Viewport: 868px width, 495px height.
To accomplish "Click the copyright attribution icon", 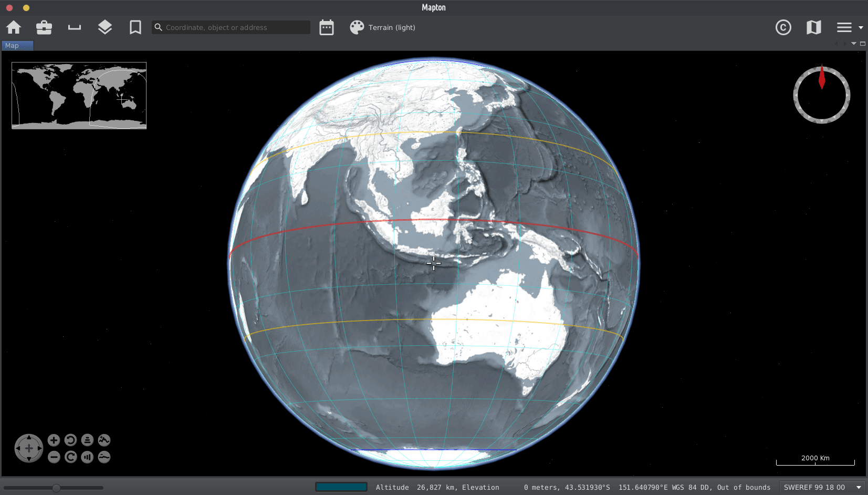I will pyautogui.click(x=783, y=27).
